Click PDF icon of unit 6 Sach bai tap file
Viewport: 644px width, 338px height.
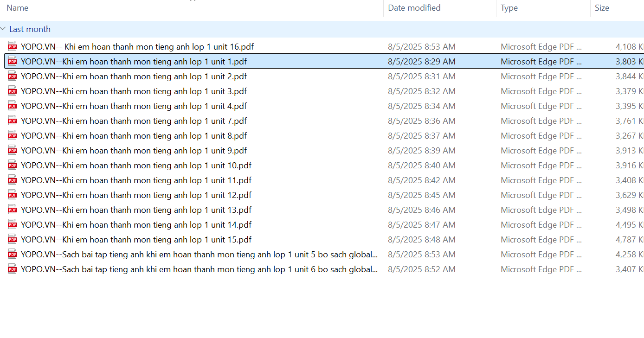pyautogui.click(x=13, y=269)
